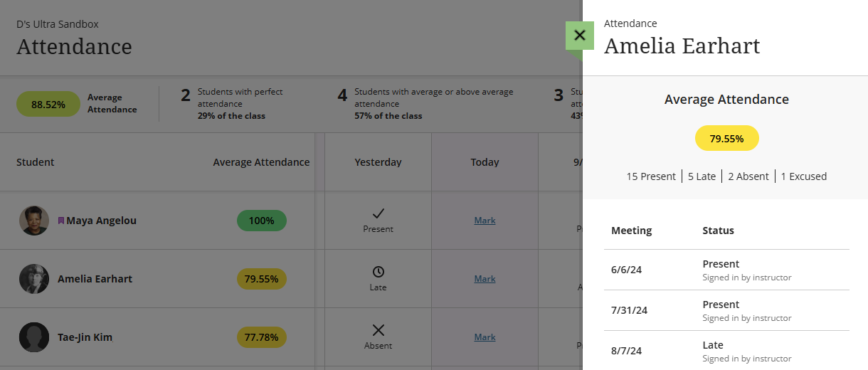This screenshot has height=370, width=868.
Task: Select the 8/7/24 Late meeting row
Action: [726, 351]
